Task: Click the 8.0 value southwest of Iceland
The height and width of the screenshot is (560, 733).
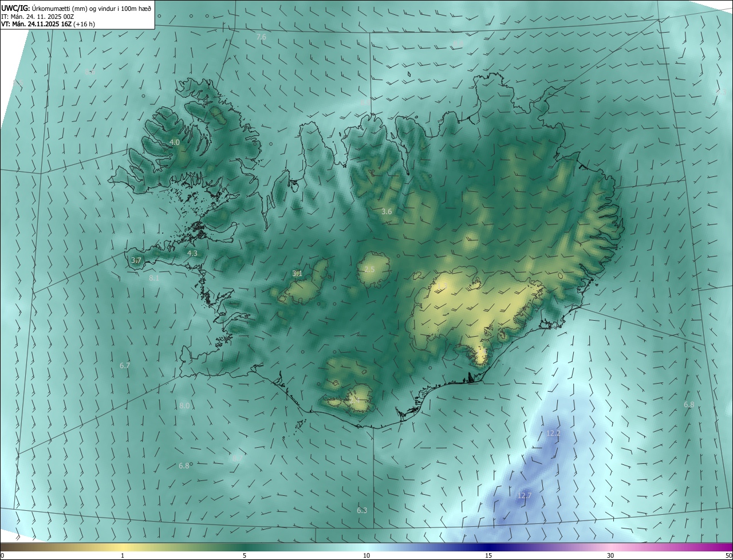Action: click(184, 405)
